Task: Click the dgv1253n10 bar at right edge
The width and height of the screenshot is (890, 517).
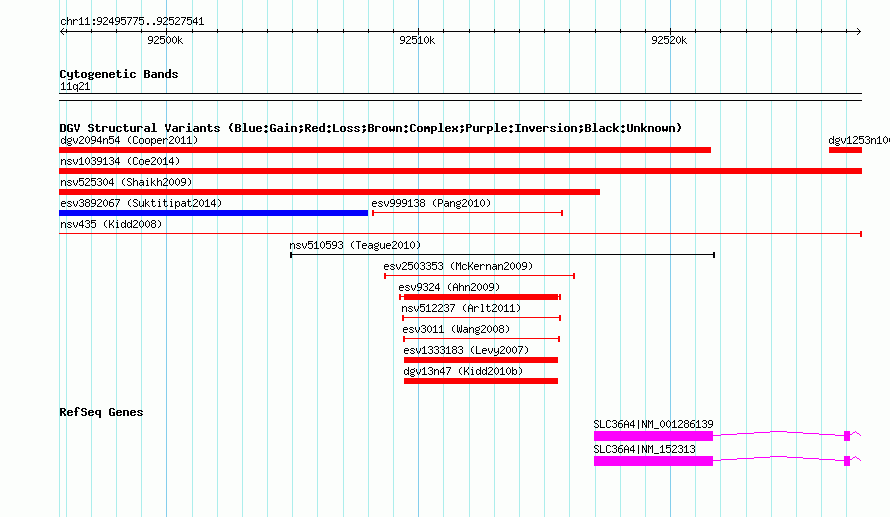Action: (845, 150)
